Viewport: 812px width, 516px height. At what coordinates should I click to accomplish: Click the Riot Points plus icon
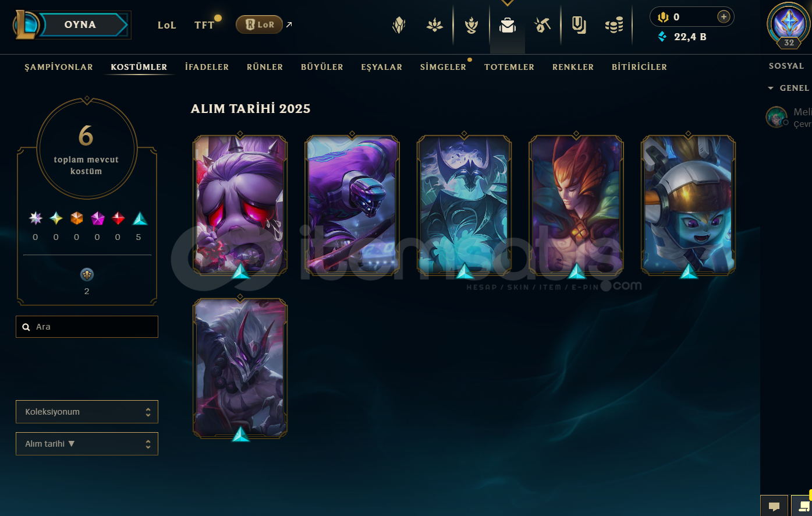click(724, 17)
